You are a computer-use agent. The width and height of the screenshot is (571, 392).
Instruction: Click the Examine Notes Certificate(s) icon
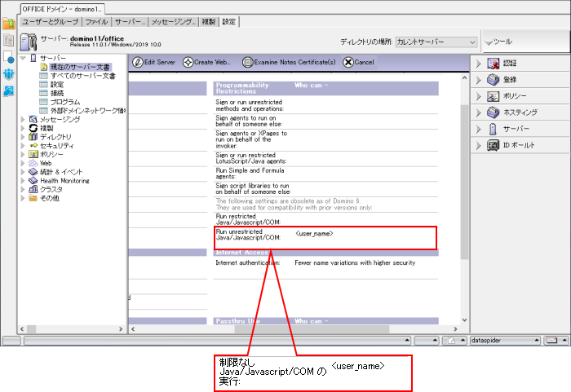[247, 63]
